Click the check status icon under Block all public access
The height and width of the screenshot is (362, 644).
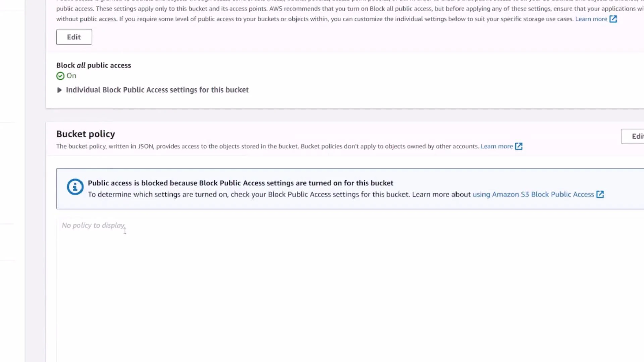pyautogui.click(x=60, y=76)
